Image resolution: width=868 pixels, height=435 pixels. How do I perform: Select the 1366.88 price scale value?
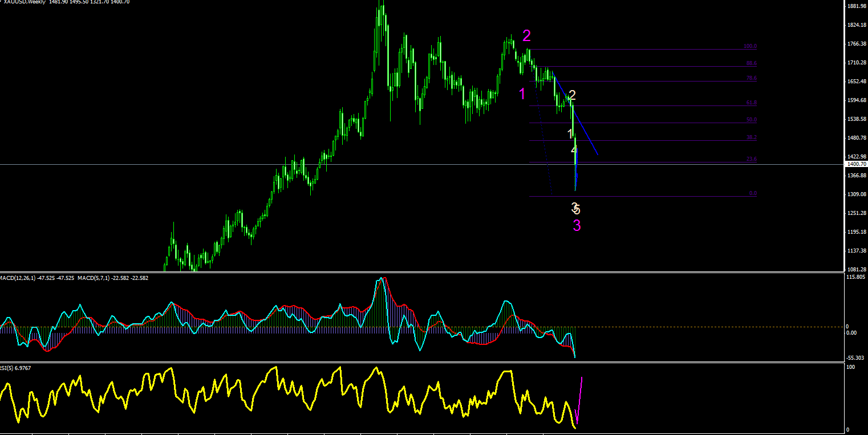(x=857, y=176)
